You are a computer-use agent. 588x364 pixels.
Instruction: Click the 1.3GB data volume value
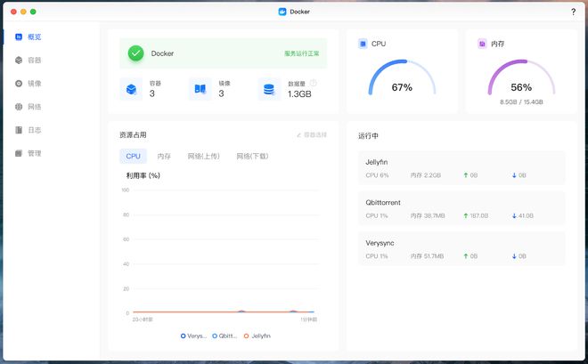[299, 94]
